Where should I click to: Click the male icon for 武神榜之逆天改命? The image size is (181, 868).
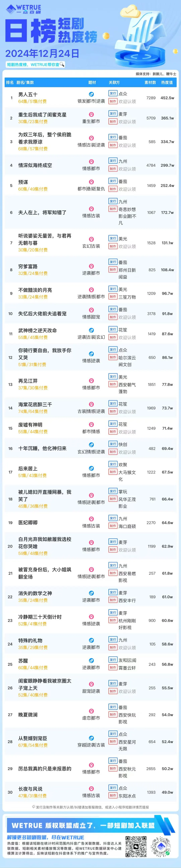point(91,330)
